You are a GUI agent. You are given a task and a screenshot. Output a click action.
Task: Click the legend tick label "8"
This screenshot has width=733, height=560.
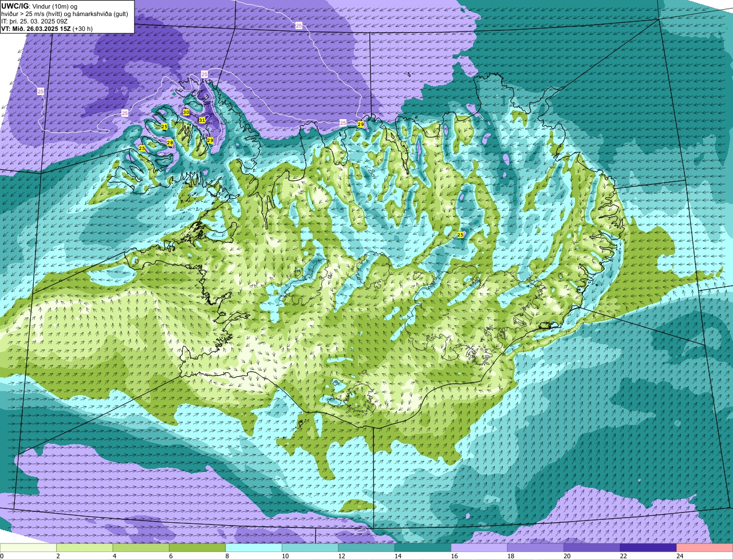click(x=227, y=556)
